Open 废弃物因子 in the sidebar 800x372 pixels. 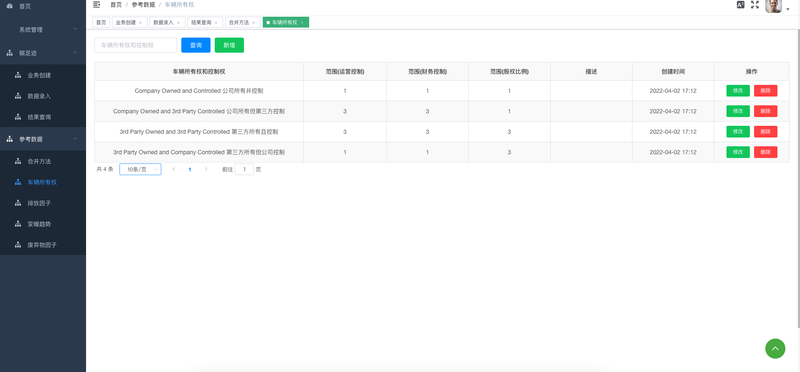click(x=43, y=245)
